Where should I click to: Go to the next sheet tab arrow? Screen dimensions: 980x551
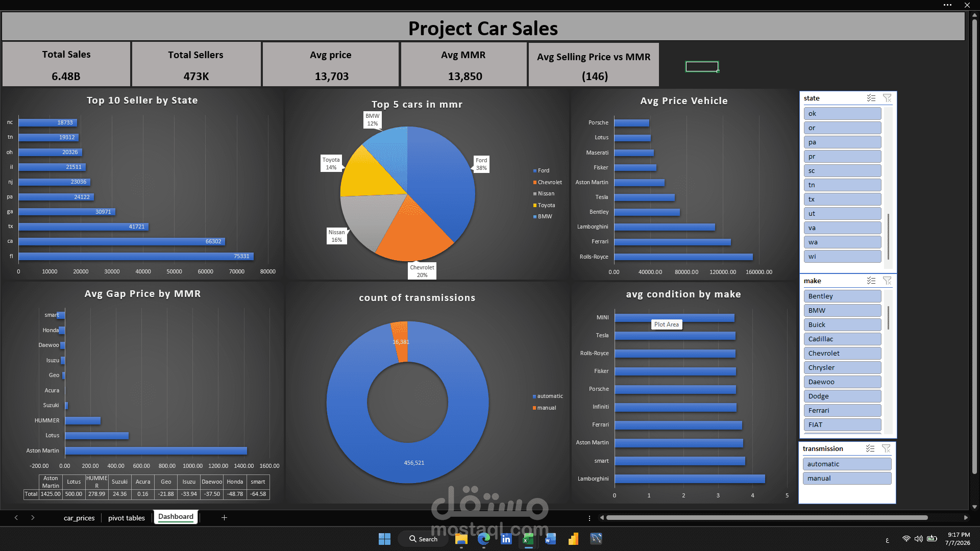pyautogui.click(x=33, y=517)
